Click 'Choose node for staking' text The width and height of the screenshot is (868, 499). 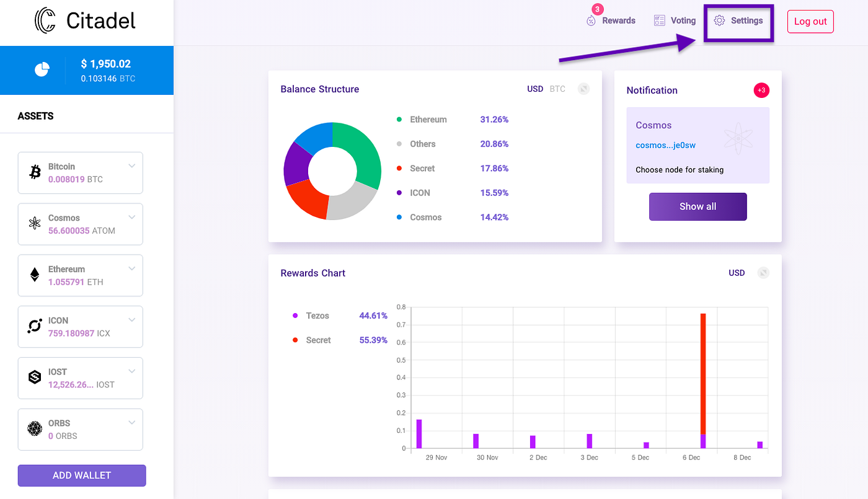tap(680, 170)
